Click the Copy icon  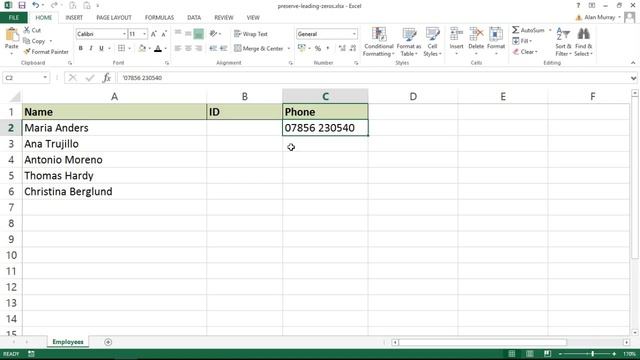click(27, 41)
